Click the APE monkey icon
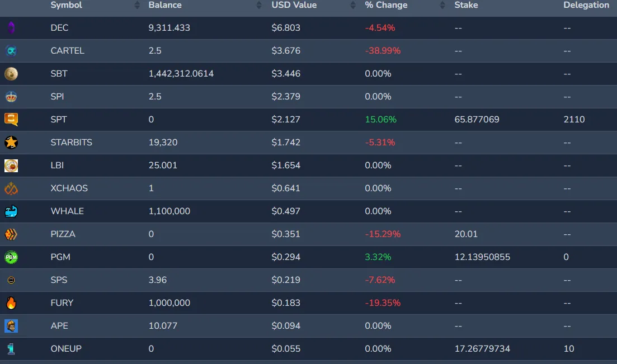The width and height of the screenshot is (617, 364). (x=11, y=326)
